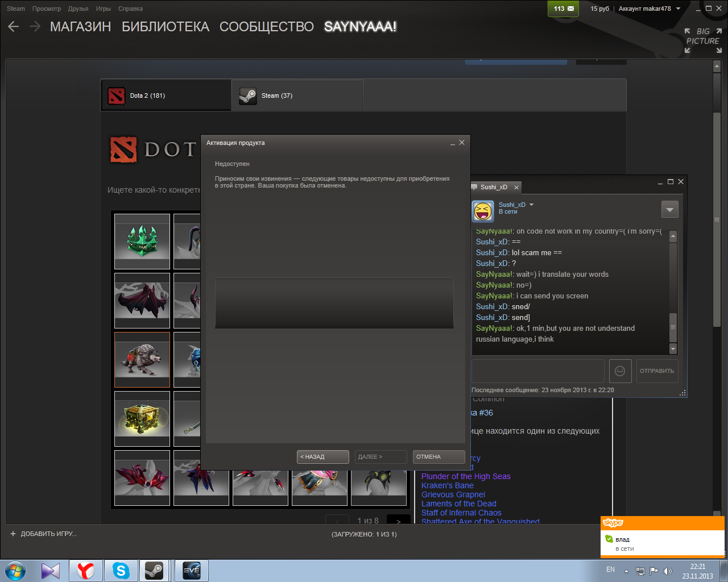The width and height of the screenshot is (728, 582).
Task: Open the Visual Studio taskbar icon
Action: click(51, 571)
